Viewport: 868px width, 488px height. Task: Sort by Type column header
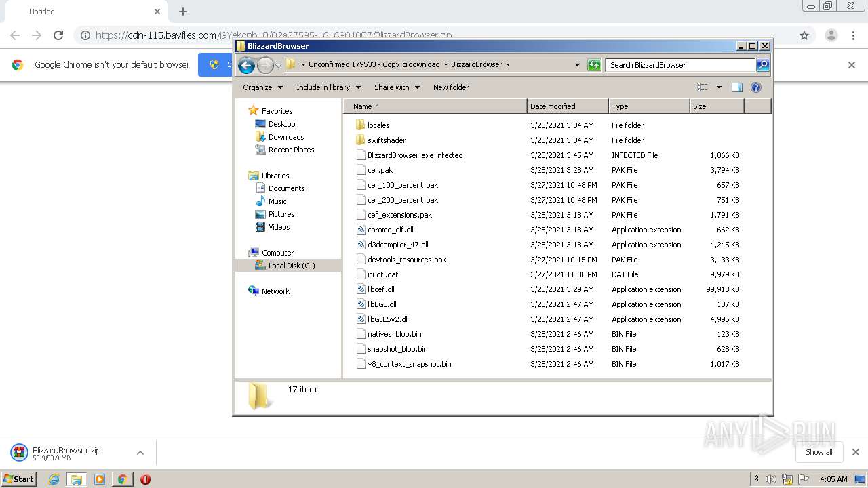click(649, 106)
